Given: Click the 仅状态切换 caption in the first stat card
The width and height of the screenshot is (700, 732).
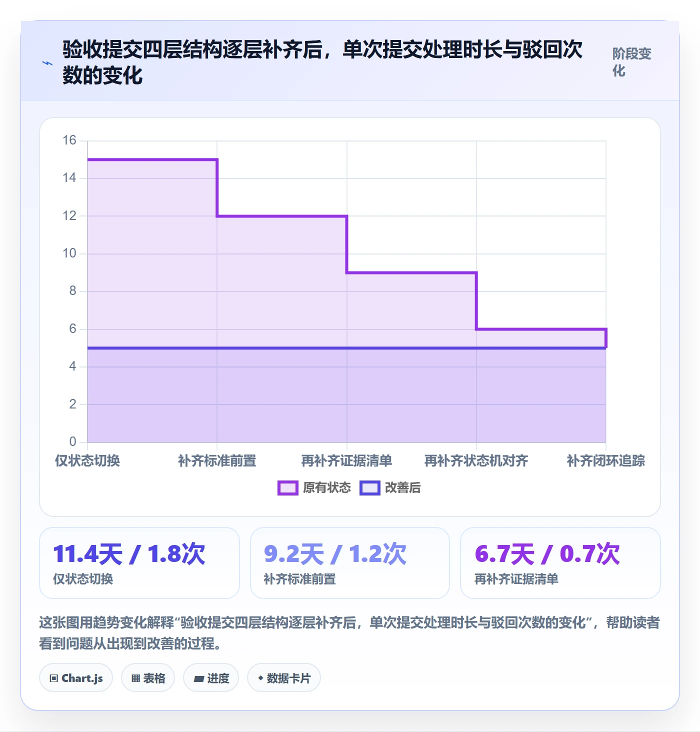Looking at the screenshot, I should pyautogui.click(x=83, y=579).
